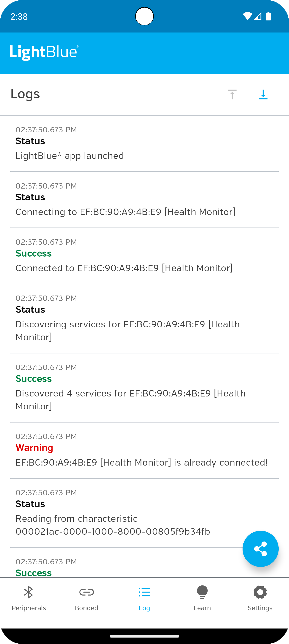Tap the scroll-to-bottom arrow icon
This screenshot has width=289, height=644.
tap(263, 94)
